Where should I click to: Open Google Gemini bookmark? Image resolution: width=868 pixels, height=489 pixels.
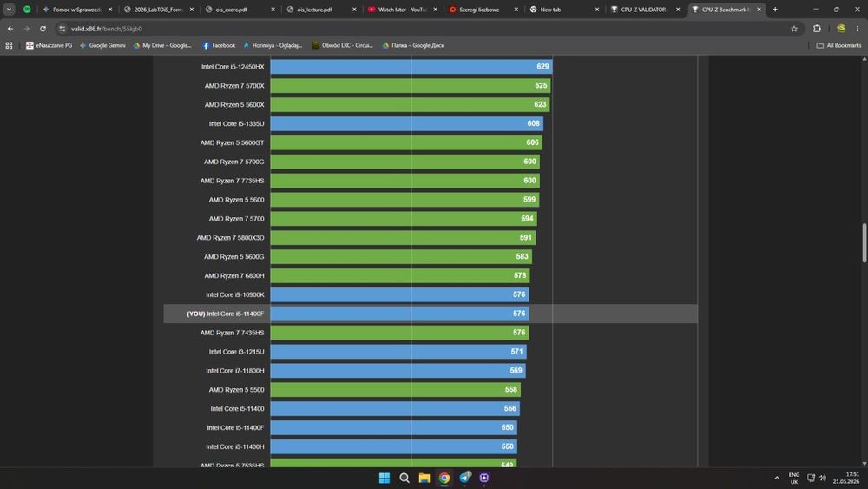coord(102,45)
